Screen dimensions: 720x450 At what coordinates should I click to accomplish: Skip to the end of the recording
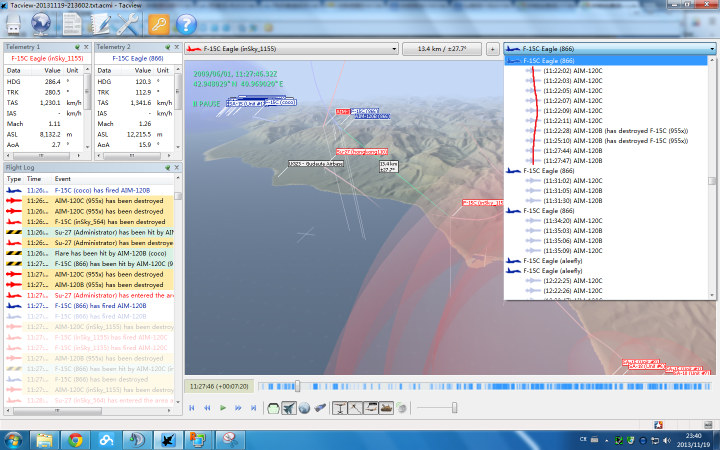[254, 407]
